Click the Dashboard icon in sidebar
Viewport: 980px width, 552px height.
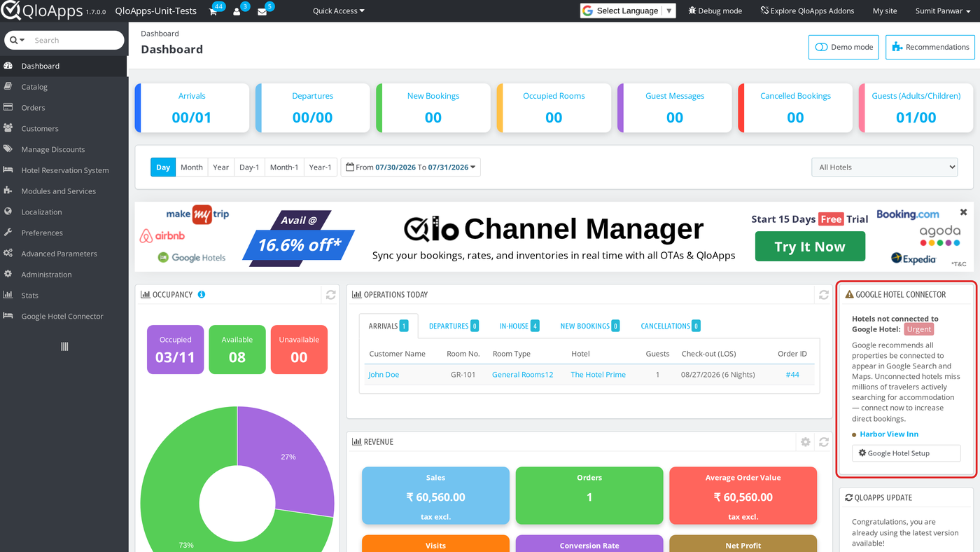pos(8,66)
